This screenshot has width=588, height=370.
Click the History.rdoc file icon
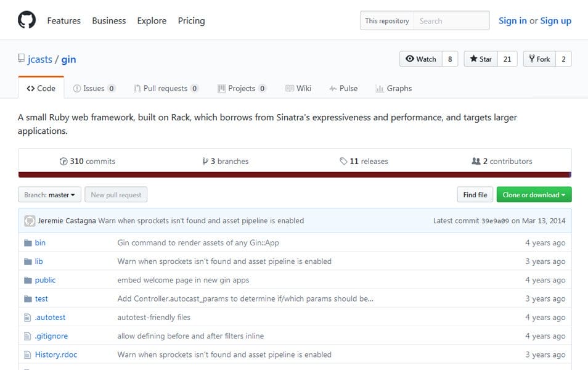(27, 355)
